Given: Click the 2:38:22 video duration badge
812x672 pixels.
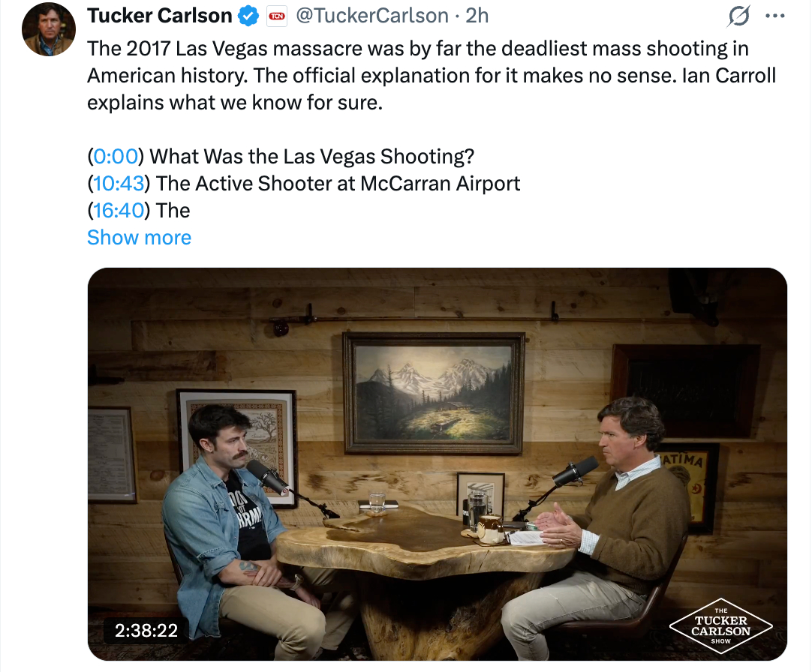Looking at the screenshot, I should 146,631.
